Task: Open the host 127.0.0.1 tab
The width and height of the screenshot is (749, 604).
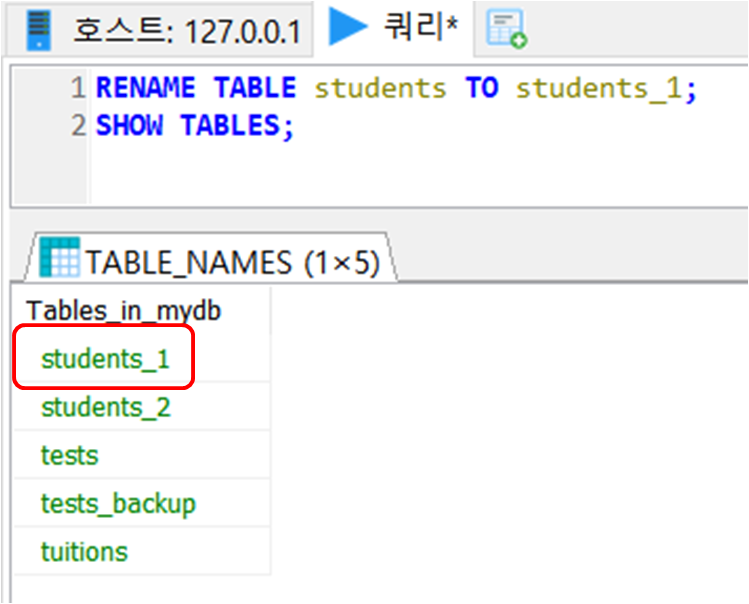Action: tap(160, 30)
